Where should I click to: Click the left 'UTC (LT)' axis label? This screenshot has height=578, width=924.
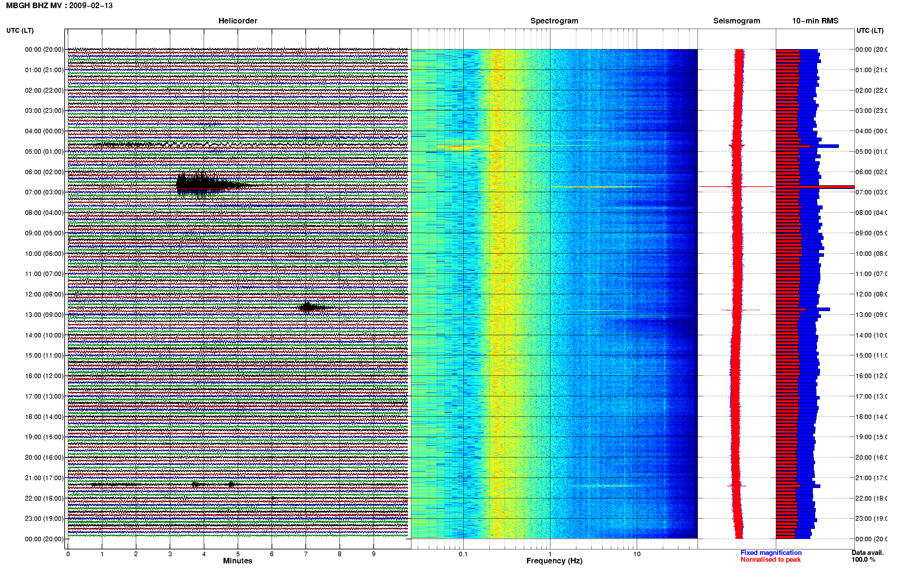pos(20,31)
